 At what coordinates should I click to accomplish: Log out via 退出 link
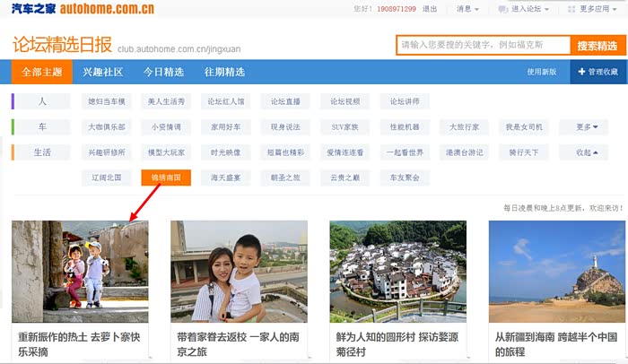[x=430, y=9]
